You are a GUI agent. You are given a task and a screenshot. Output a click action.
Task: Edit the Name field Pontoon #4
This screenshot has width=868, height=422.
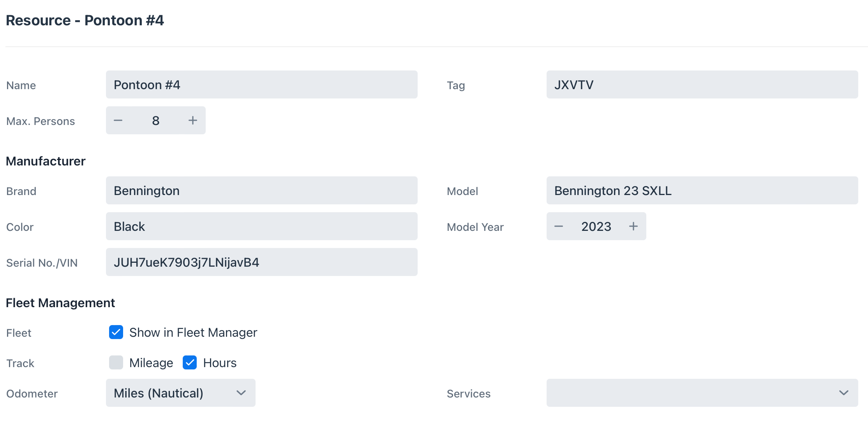[262, 85]
